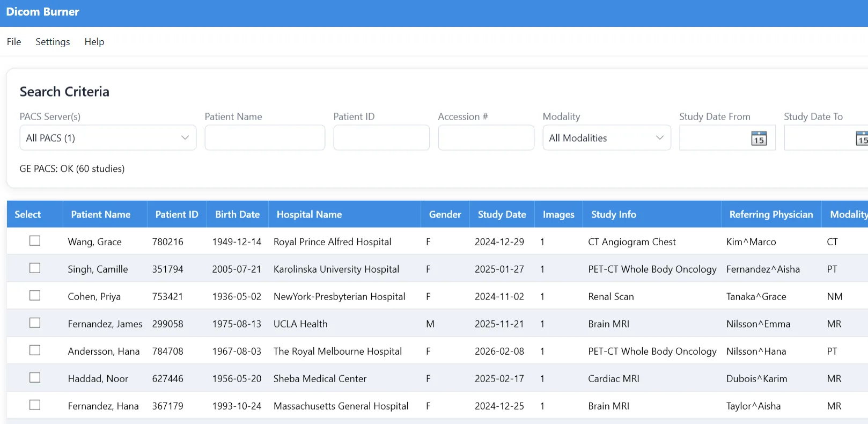Click 'The Royal Melbourne Hospital' cell
The height and width of the screenshot is (424, 868).
pyautogui.click(x=337, y=352)
